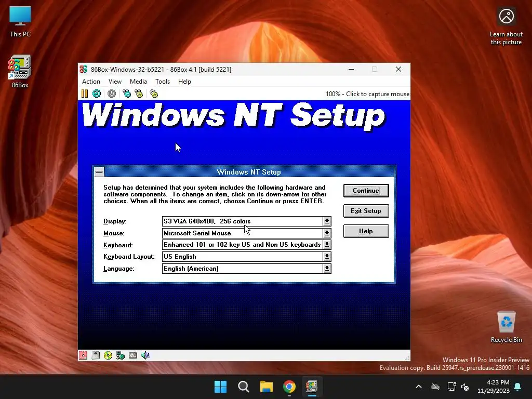Minimize the 86Box window
Image resolution: width=532 pixels, height=399 pixels.
[x=351, y=69]
